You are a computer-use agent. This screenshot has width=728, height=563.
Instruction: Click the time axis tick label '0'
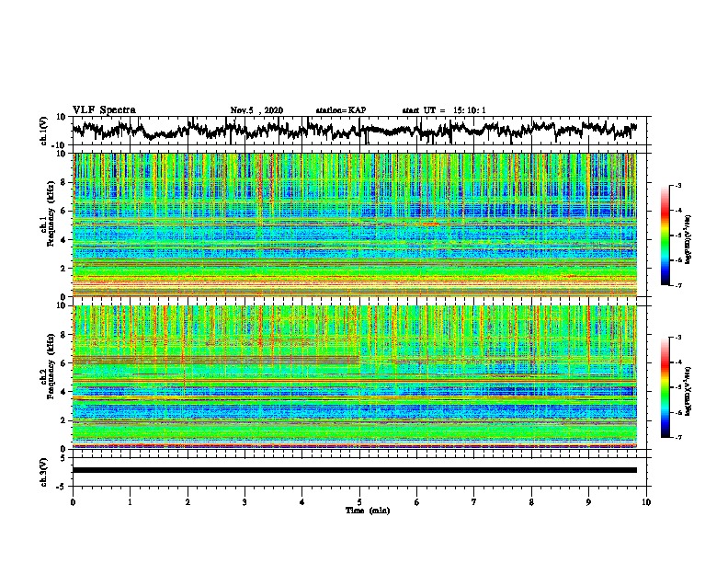73,502
